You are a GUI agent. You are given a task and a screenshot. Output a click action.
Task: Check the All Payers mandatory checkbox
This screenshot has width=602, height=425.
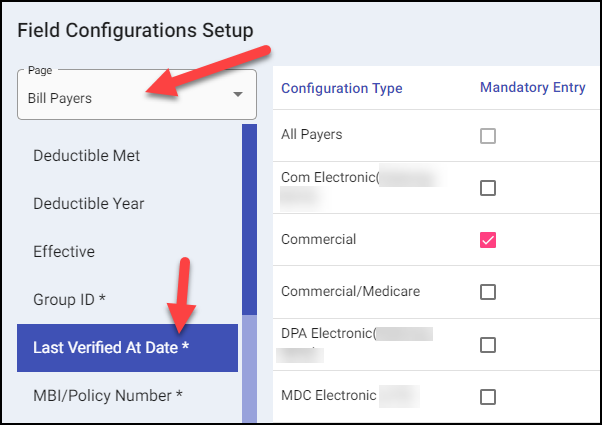488,136
